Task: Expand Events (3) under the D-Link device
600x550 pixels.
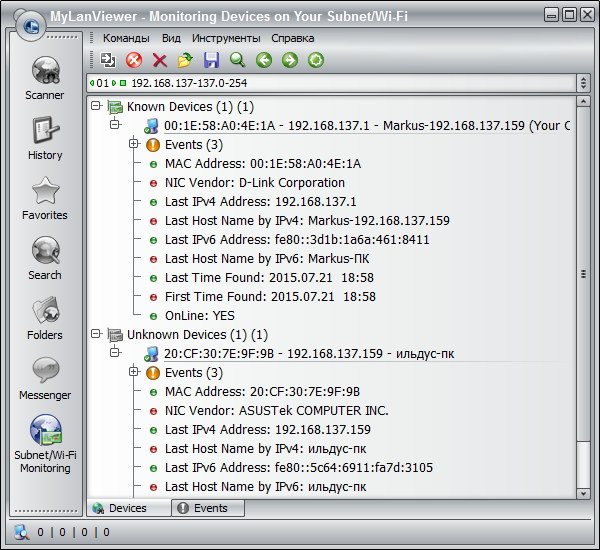Action: point(134,144)
